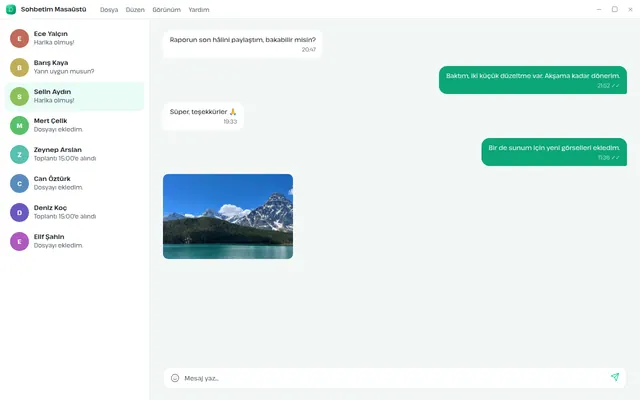Click the 19:33 message timestamp
The image size is (640, 400).
click(x=230, y=122)
